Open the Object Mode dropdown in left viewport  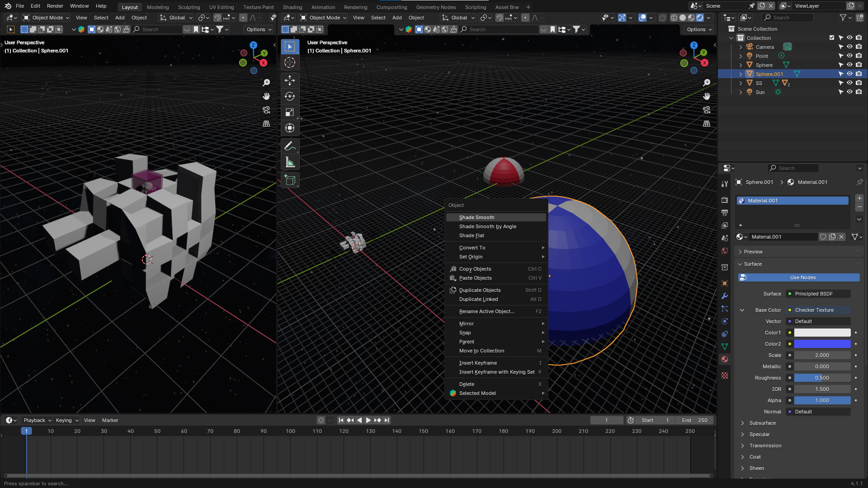[47, 18]
